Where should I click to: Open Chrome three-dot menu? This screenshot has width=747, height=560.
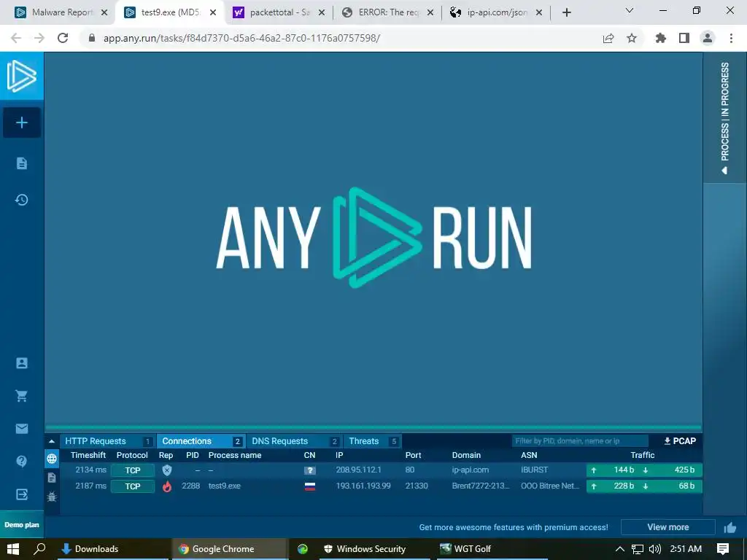pyautogui.click(x=731, y=38)
